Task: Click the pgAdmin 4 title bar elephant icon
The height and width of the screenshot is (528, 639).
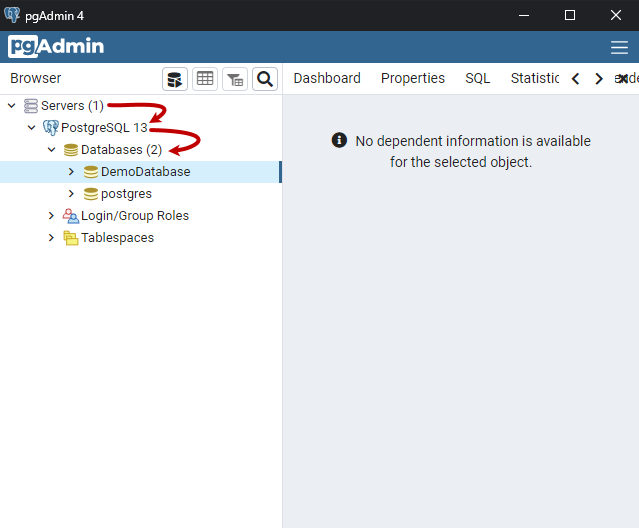Action: [12, 15]
